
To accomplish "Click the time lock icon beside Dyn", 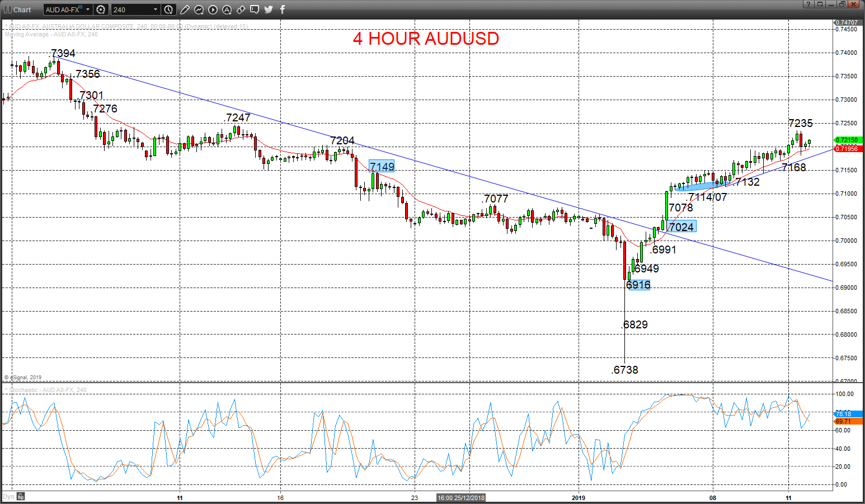I will [x=21, y=496].
